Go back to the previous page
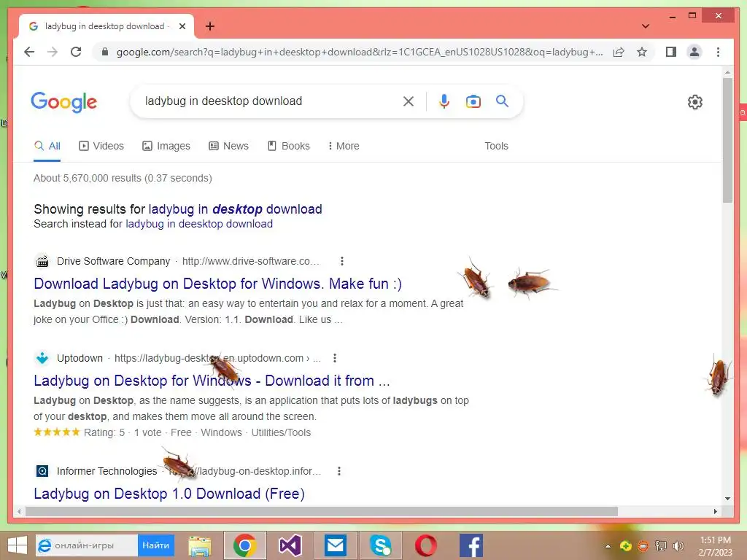This screenshot has height=560, width=747. pyautogui.click(x=29, y=52)
